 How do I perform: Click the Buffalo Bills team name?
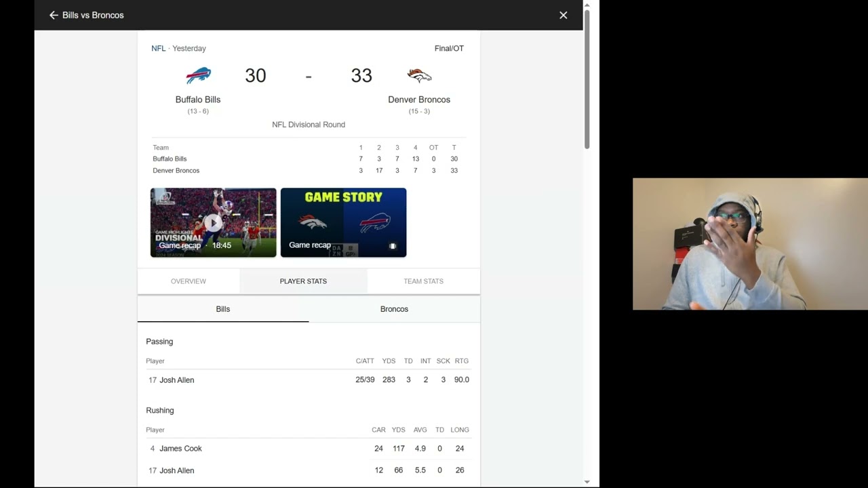click(x=198, y=100)
